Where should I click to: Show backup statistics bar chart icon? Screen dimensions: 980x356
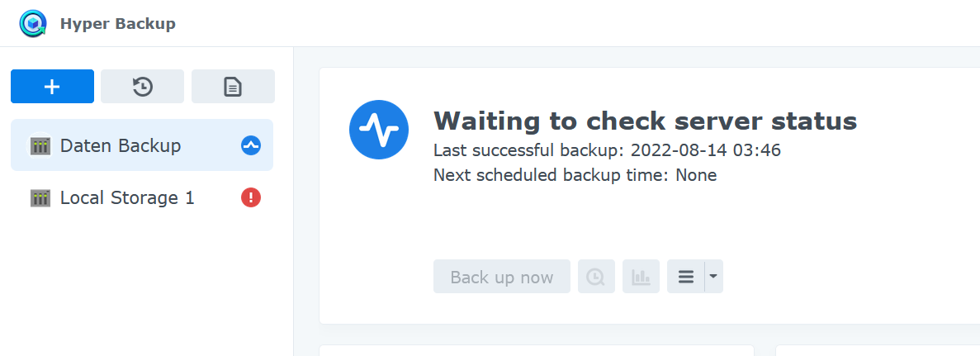click(x=641, y=277)
